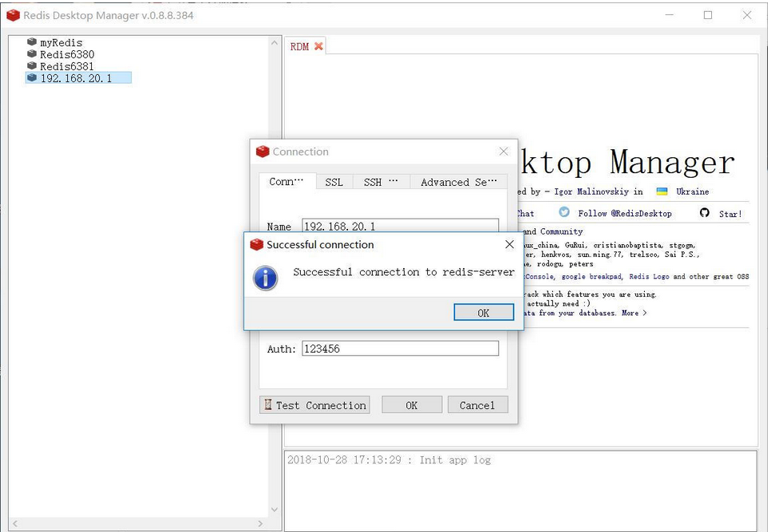This screenshot has width=775, height=532.
Task: Confirm OK in Successful connection dialog
Action: coord(484,313)
